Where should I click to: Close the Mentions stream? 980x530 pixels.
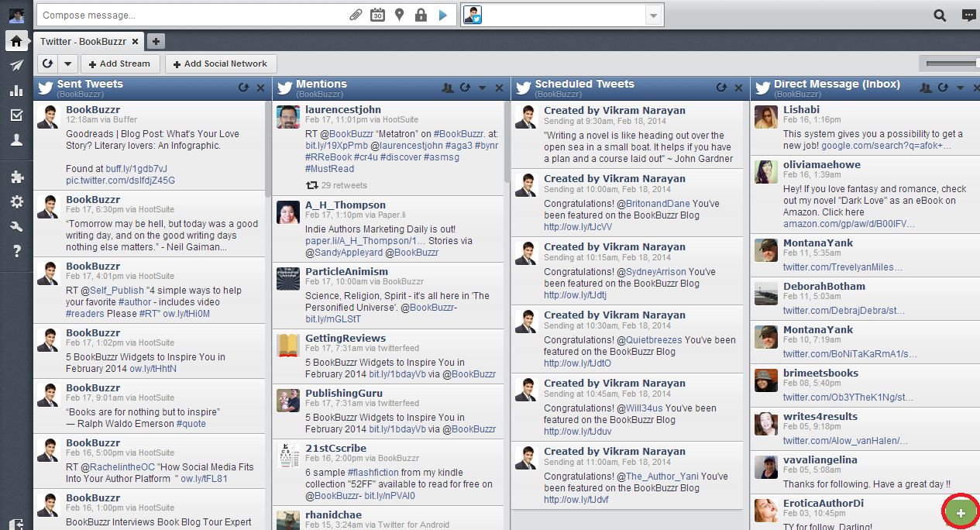pos(499,88)
